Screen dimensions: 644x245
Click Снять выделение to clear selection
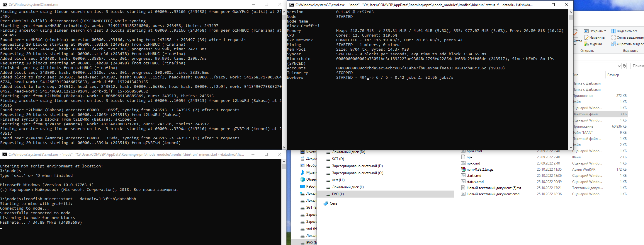[630, 37]
